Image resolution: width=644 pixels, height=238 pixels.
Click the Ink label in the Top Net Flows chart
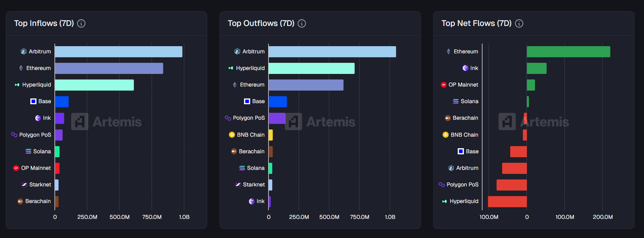click(474, 68)
